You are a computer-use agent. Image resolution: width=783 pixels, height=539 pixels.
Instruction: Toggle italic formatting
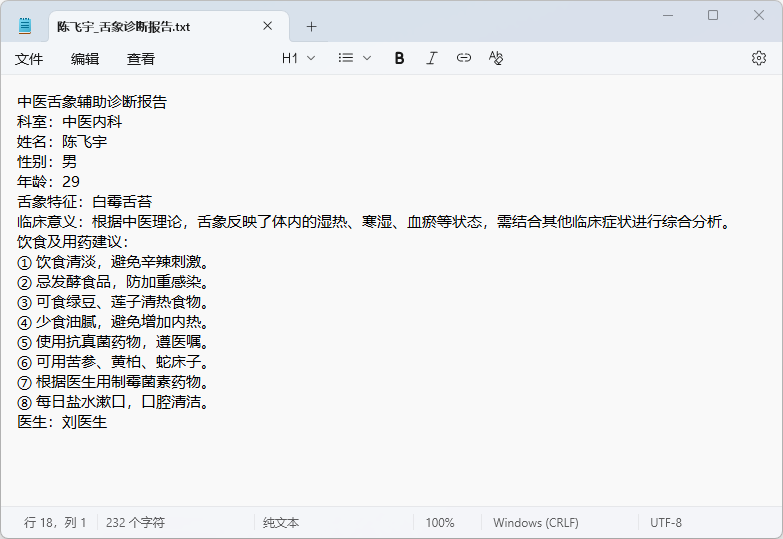coord(431,58)
